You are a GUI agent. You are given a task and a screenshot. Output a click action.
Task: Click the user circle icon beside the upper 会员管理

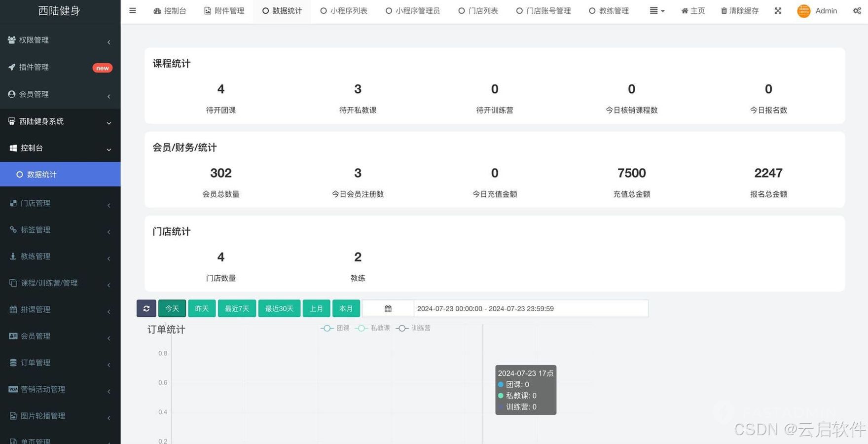[x=12, y=94]
